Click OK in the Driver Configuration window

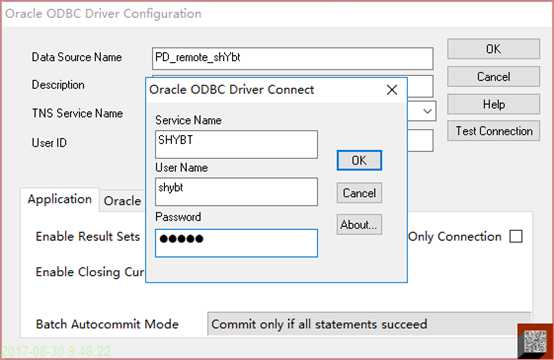[493, 49]
